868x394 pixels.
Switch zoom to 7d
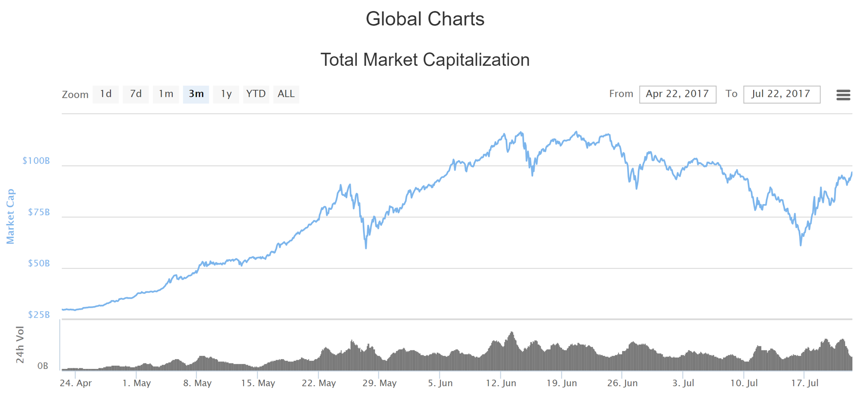136,94
